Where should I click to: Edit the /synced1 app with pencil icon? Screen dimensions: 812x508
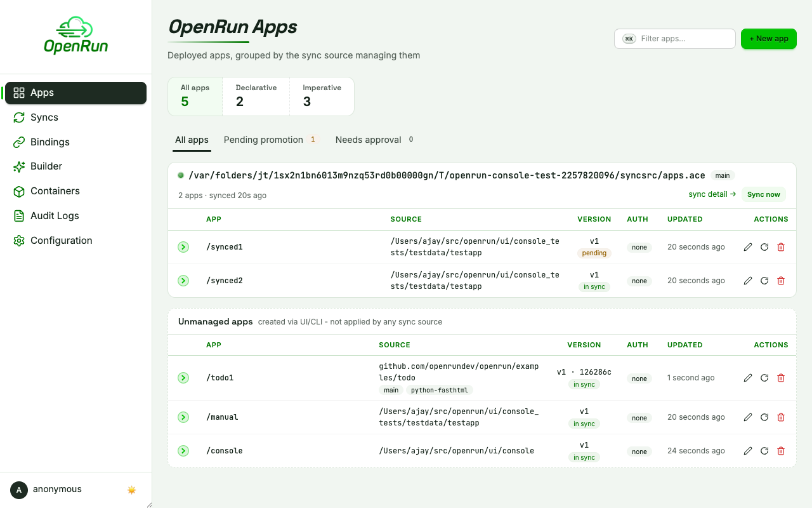coord(748,247)
